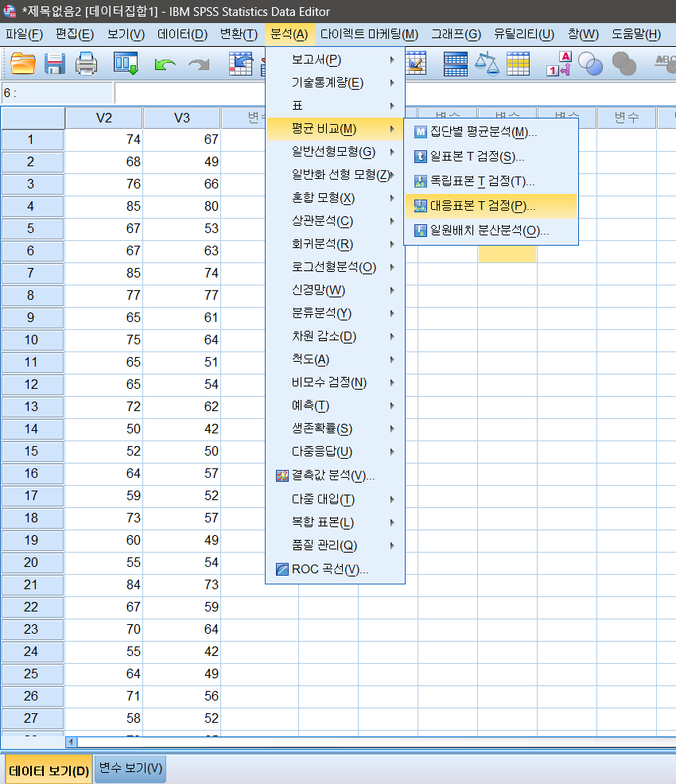Select 품질 관리(Q) in the analyze menu

point(336,545)
